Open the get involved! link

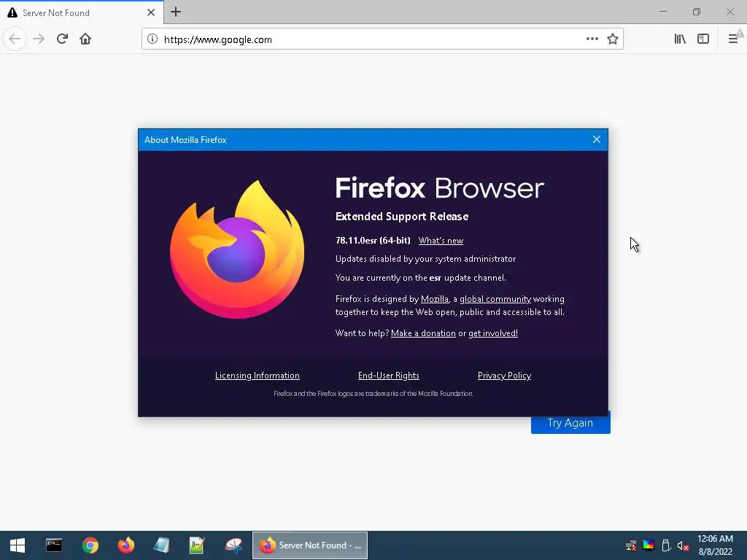tap(493, 333)
